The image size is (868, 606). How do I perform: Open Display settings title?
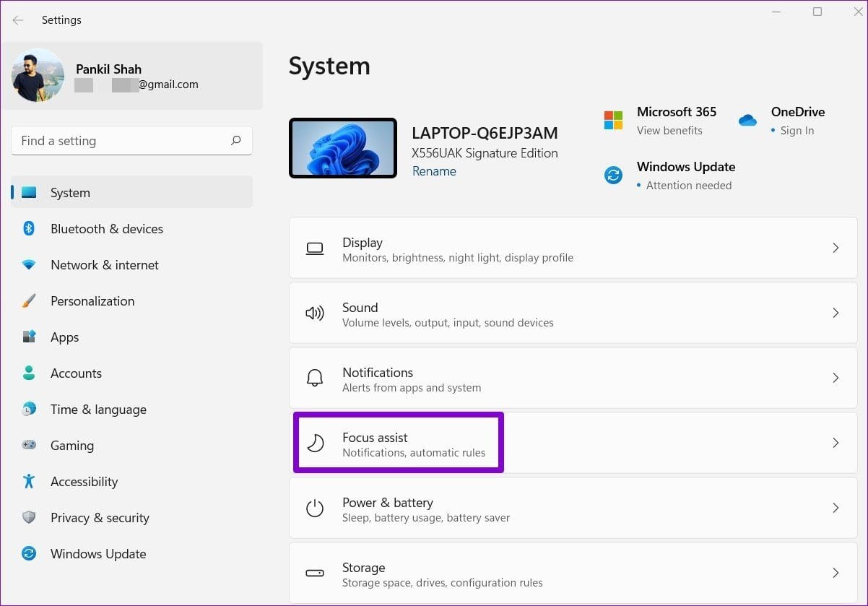point(363,243)
